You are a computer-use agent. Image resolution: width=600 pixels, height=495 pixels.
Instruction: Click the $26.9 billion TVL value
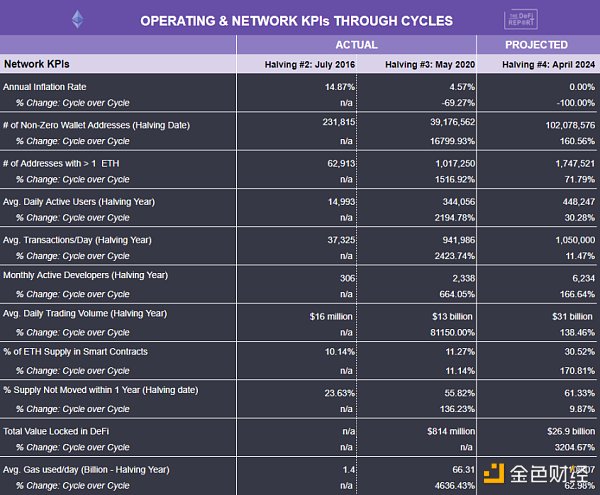(571, 431)
